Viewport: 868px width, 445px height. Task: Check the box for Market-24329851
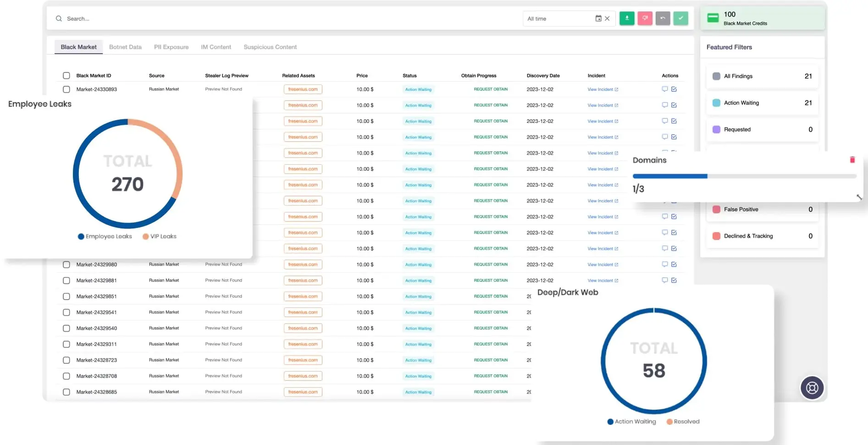click(66, 296)
